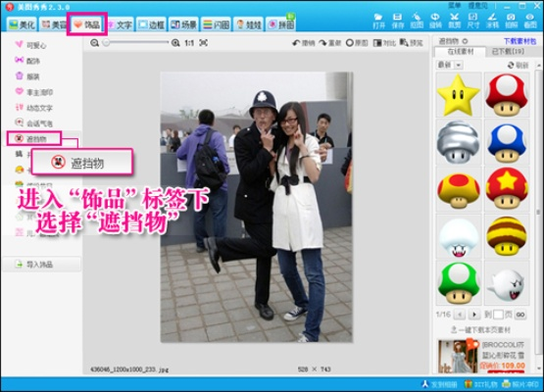Go to previous materials page
This screenshot has width=544, height=392.
460,315
